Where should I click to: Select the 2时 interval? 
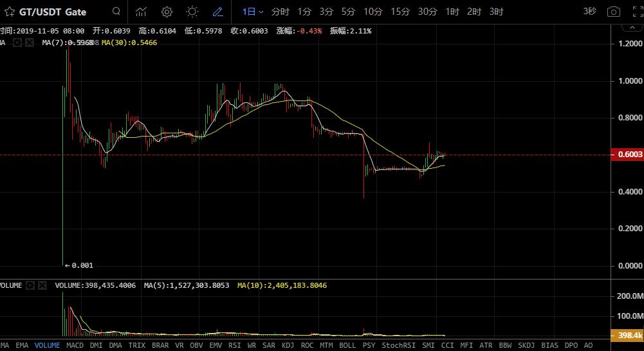tap(474, 12)
